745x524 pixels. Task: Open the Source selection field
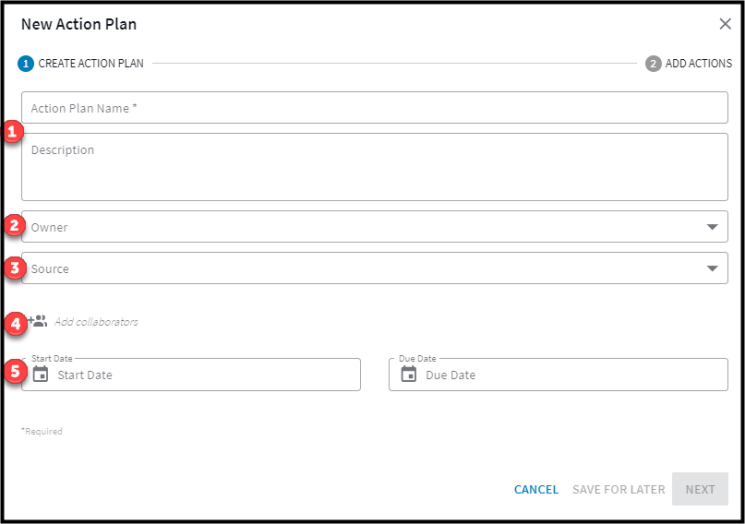coord(374,268)
